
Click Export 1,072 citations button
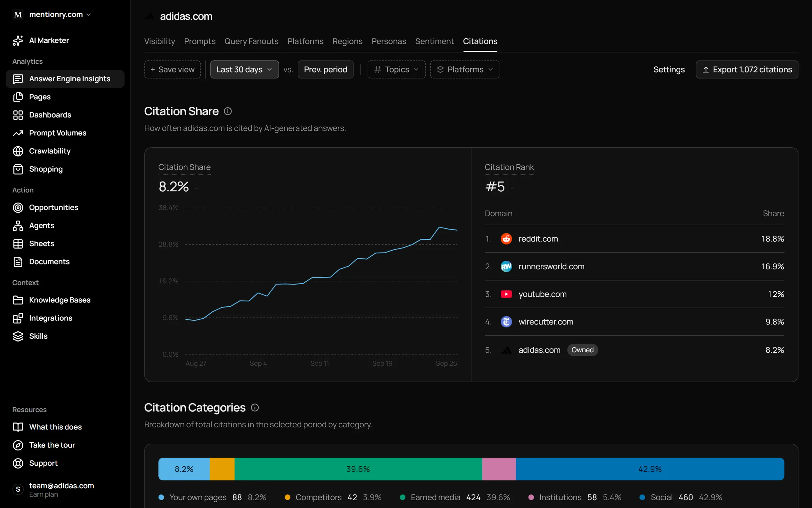coord(747,69)
